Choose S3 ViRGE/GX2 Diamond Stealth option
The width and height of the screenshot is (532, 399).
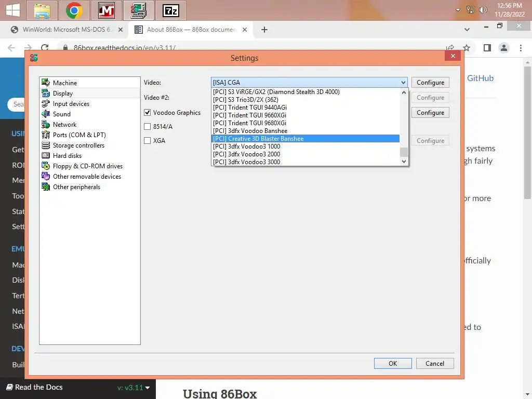305,91
